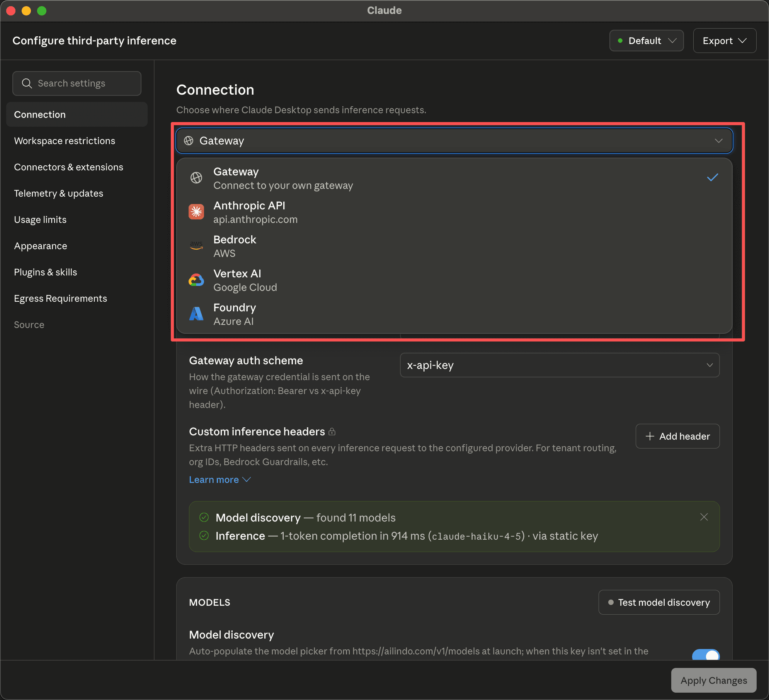Image resolution: width=769 pixels, height=700 pixels.
Task: Maximize the window using the green button
Action: [42, 11]
